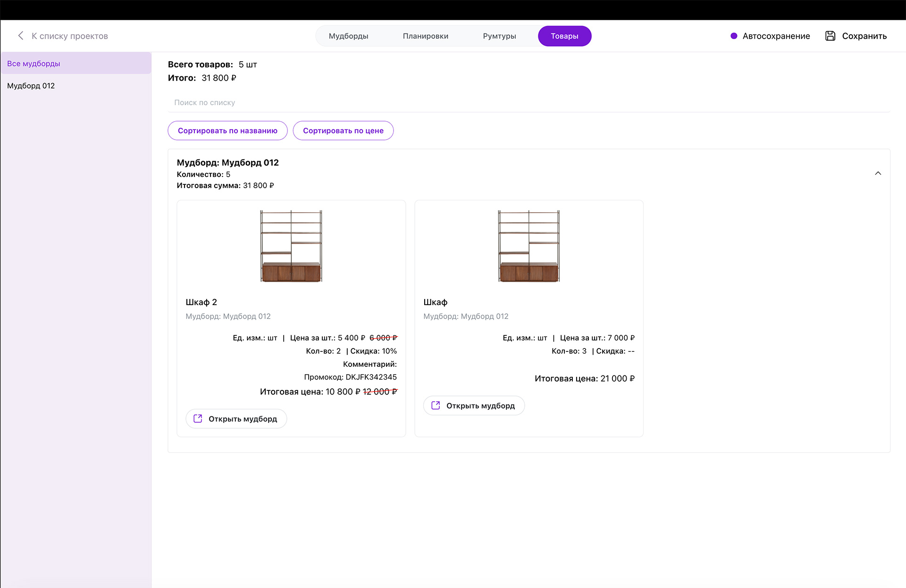Image resolution: width=906 pixels, height=588 pixels.
Task: Click external-link icon on Шкаф card
Action: [x=436, y=406]
